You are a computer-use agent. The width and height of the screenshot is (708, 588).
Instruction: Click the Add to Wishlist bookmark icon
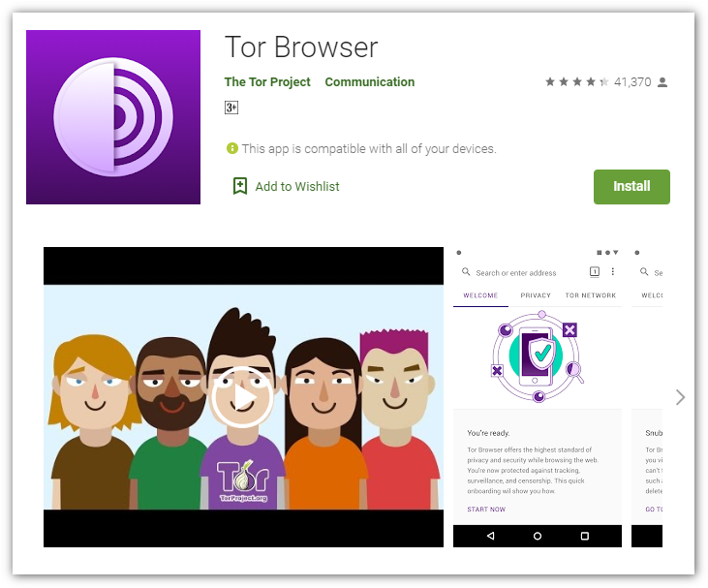[x=240, y=186]
